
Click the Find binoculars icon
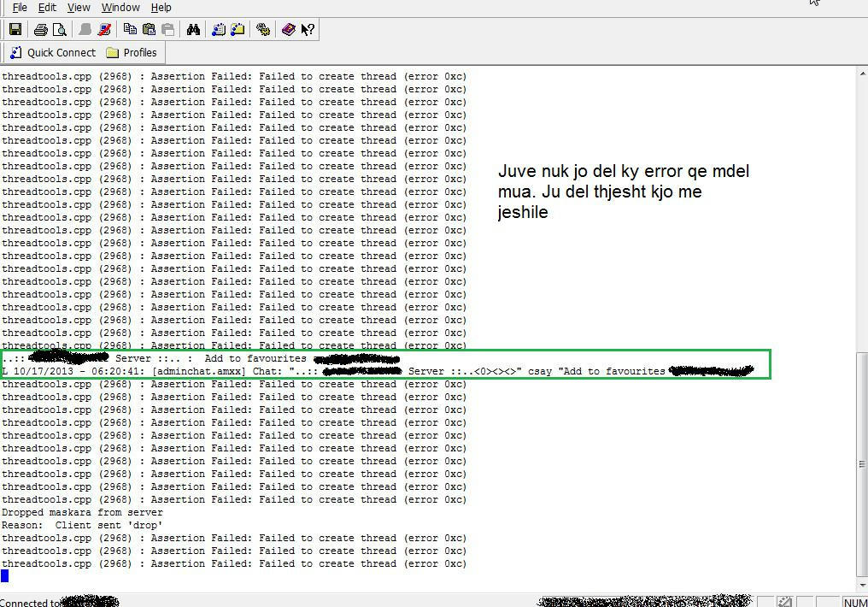click(x=193, y=29)
